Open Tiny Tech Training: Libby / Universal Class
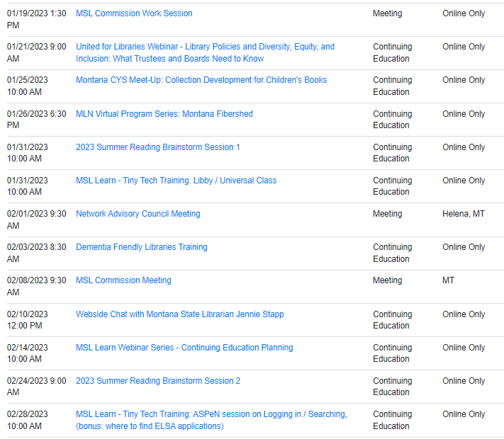This screenshot has height=439, width=504. (x=176, y=181)
